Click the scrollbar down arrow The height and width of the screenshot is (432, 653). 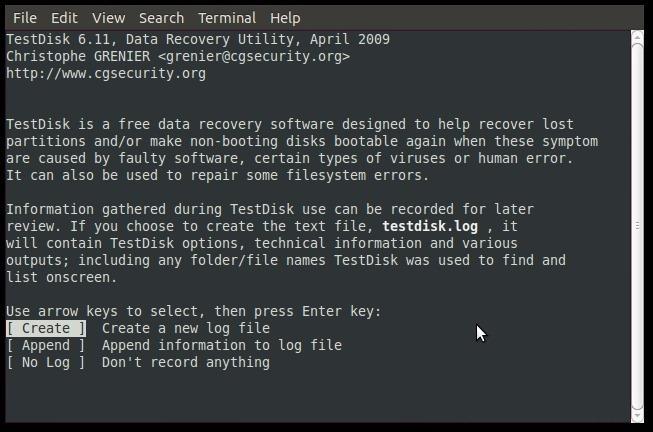638,416
